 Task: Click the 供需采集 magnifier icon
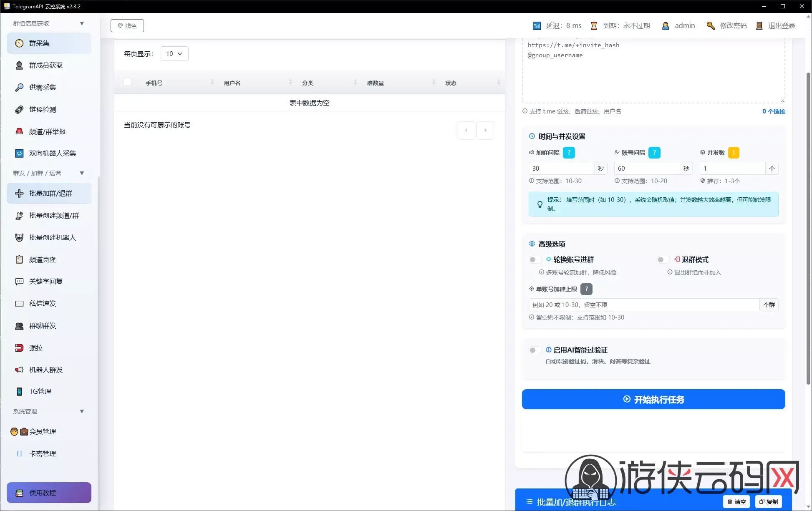click(x=19, y=88)
